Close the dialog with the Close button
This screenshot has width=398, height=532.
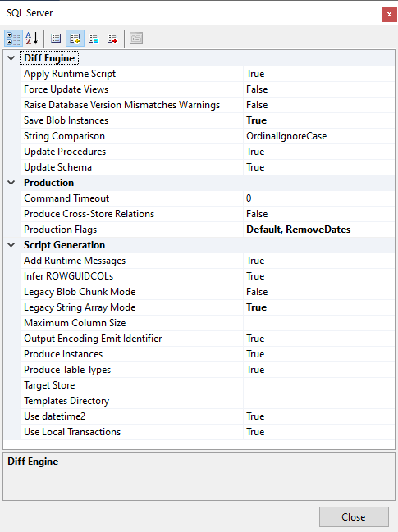[354, 516]
